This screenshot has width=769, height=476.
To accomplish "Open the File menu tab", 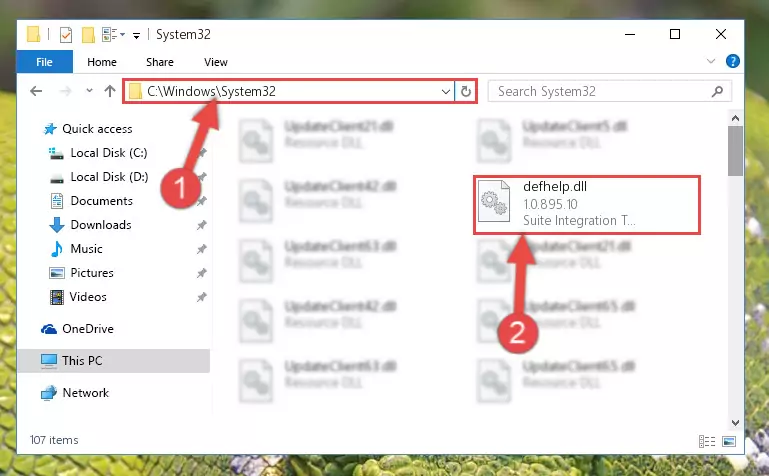I will point(45,62).
